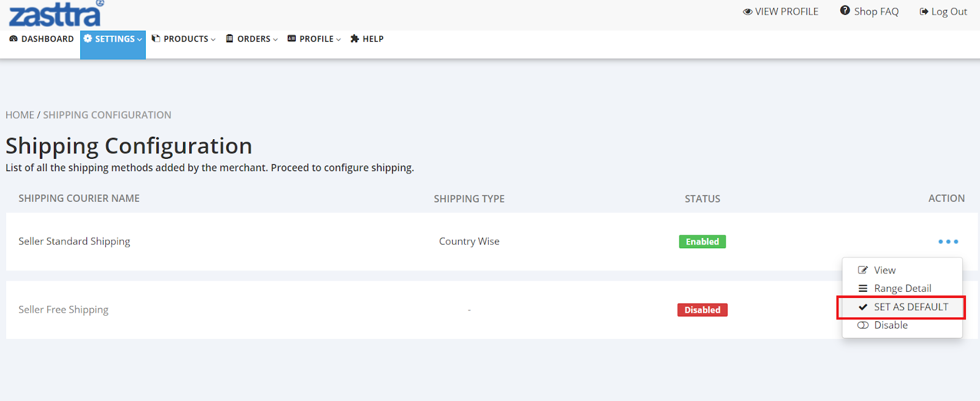This screenshot has width=980, height=401.
Task: Click the Settings gear icon
Action: 88,39
